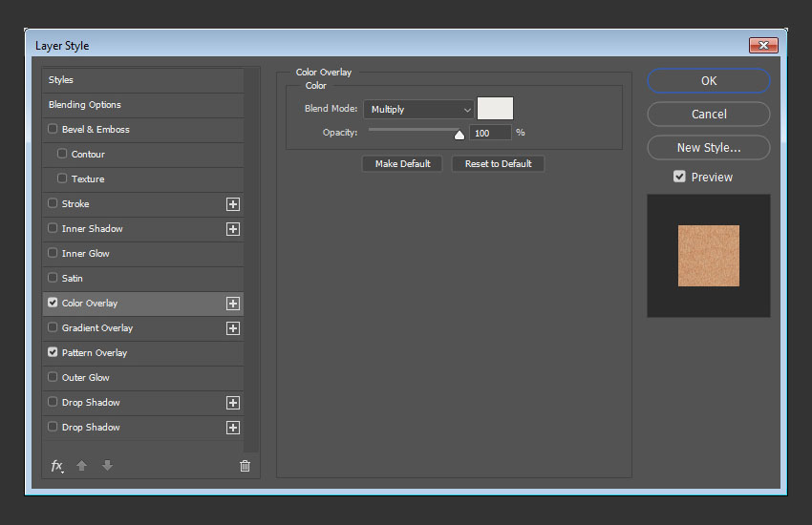812x525 pixels.
Task: Click the fx add effect icon
Action: pos(57,466)
